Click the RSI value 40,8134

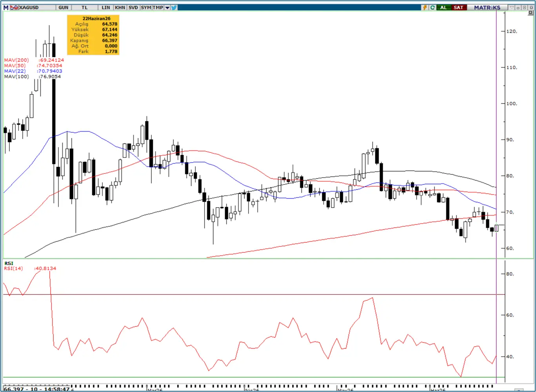click(45, 268)
